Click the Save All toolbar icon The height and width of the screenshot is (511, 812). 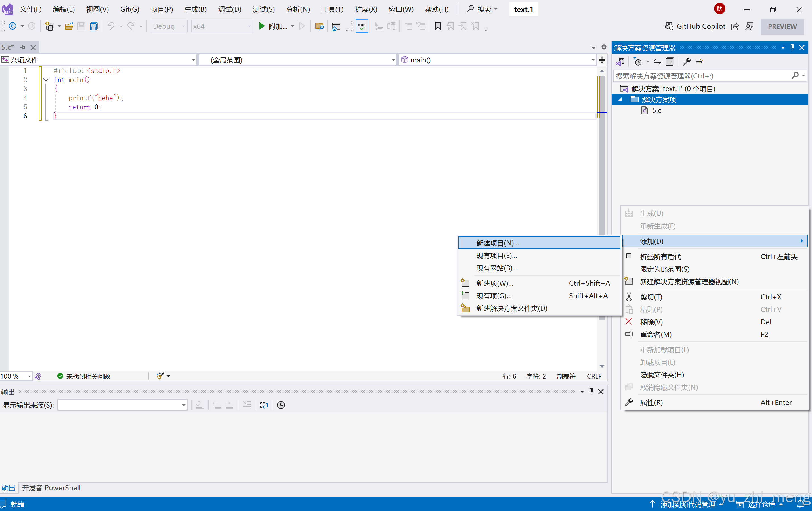click(94, 26)
